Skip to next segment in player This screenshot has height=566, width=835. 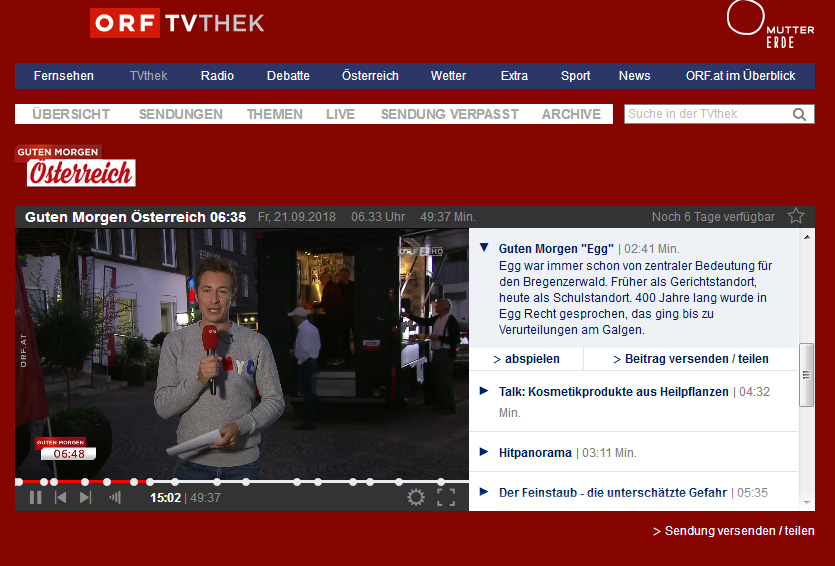click(86, 497)
